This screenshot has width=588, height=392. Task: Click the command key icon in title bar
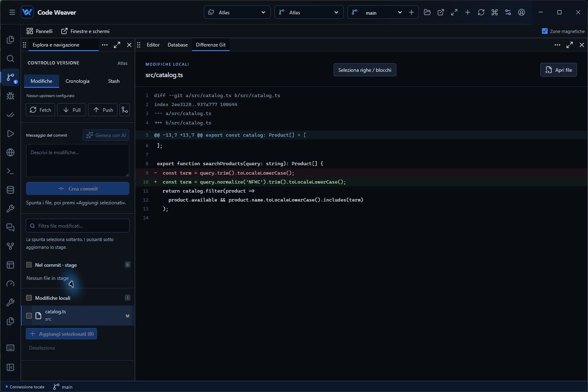click(x=495, y=12)
